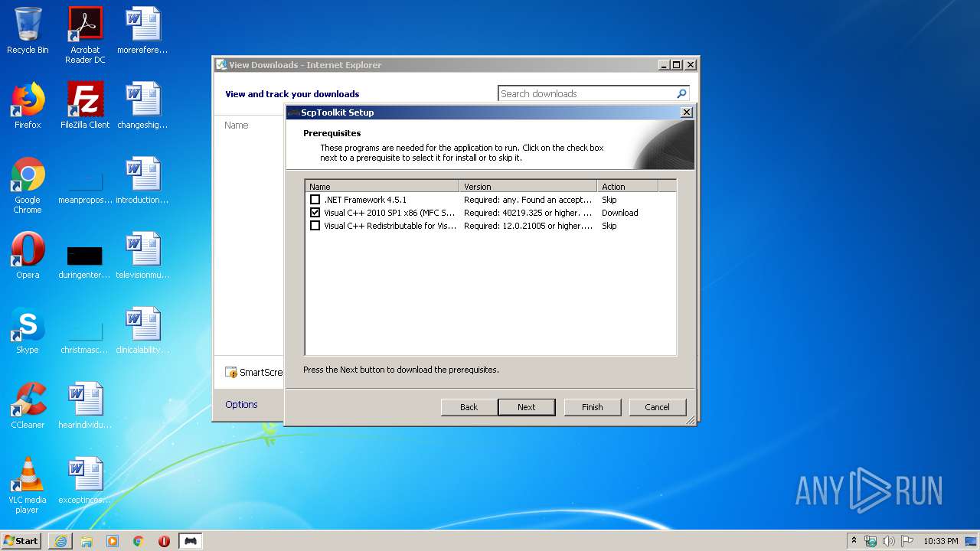
Task: Click the Finish button
Action: 592,407
